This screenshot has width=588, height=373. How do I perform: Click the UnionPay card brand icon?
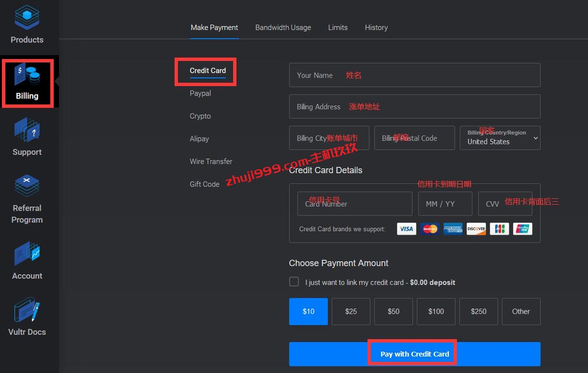coord(523,229)
